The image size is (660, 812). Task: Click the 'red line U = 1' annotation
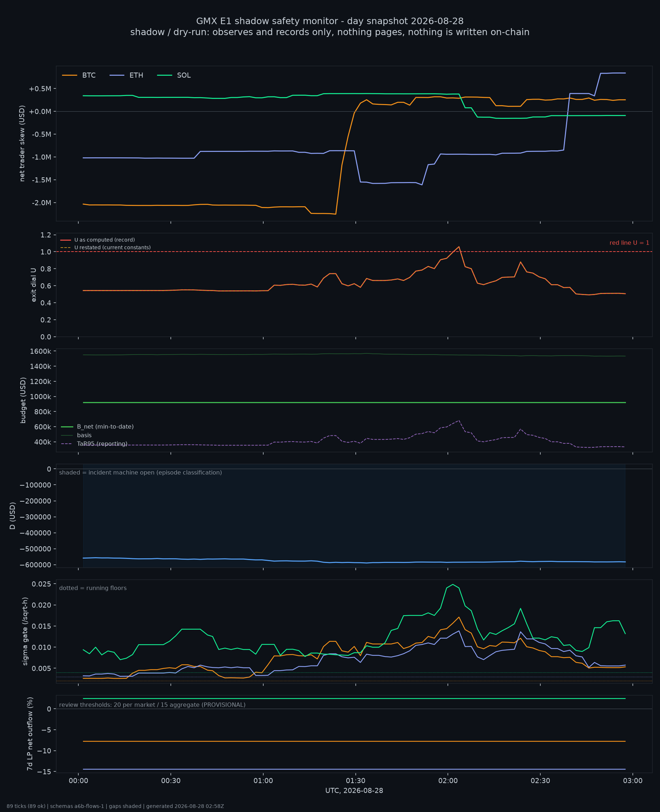(629, 243)
